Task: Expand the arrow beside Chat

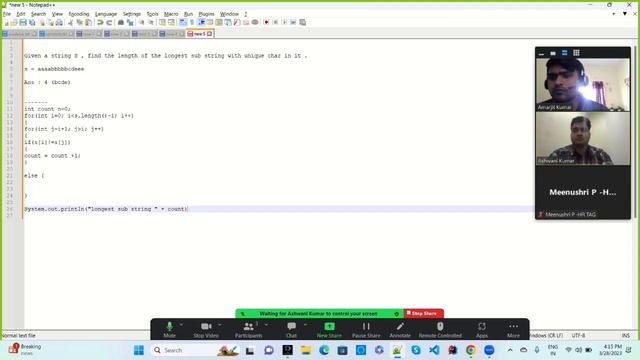Action: click(305, 325)
